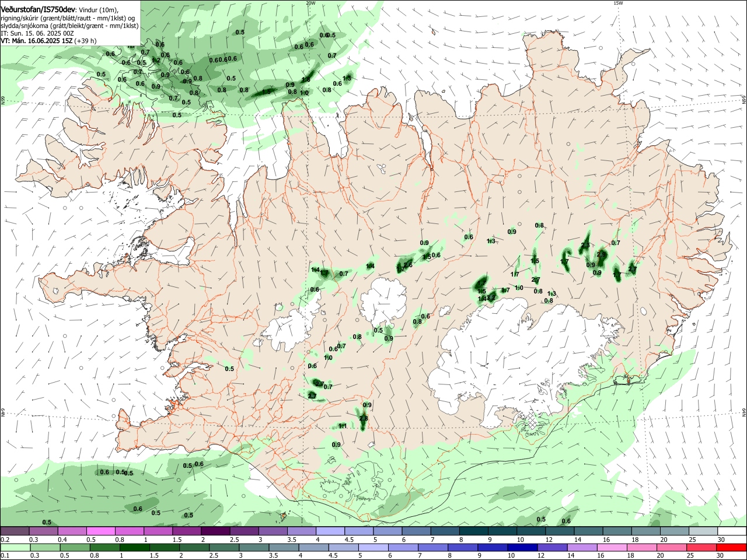This screenshot has height=560, width=747.
Task: Pick the dark teal 8–9 snow swatch
Action: point(474,531)
